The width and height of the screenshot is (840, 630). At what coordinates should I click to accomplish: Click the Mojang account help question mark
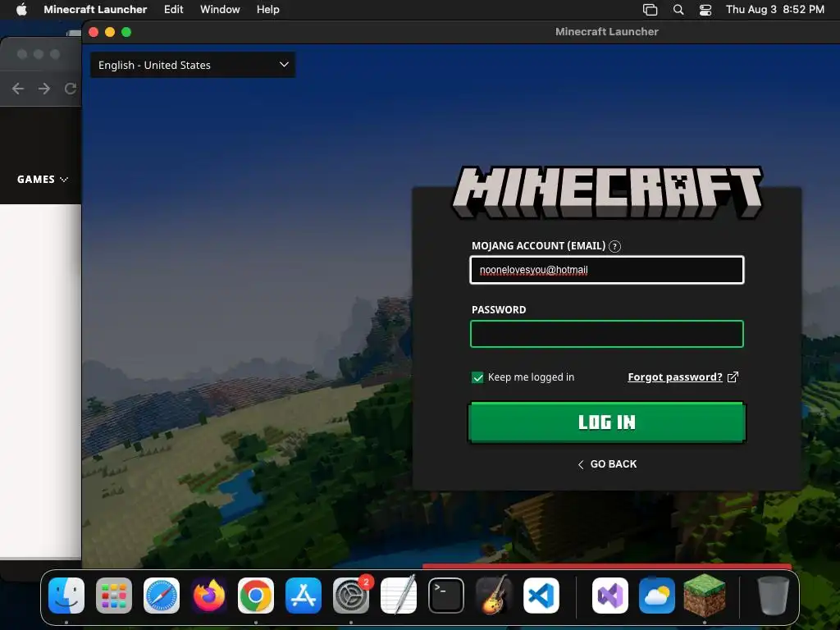(615, 246)
